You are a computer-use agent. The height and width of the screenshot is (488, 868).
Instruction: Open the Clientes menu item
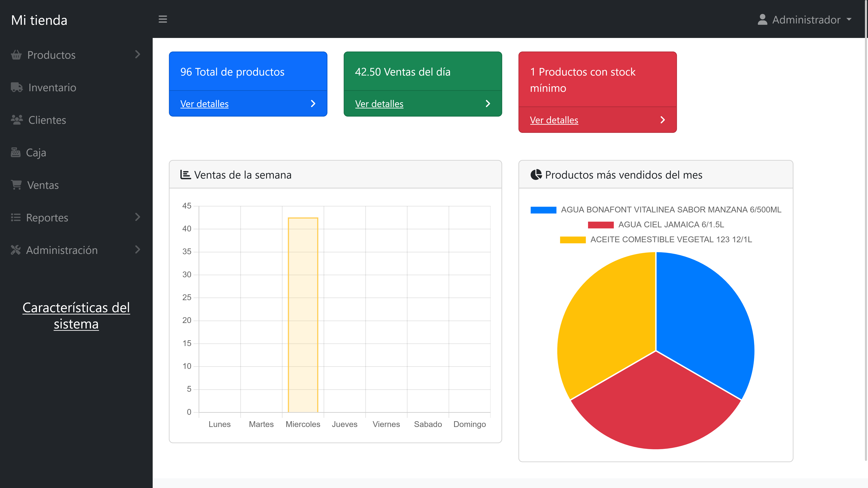[x=47, y=120]
